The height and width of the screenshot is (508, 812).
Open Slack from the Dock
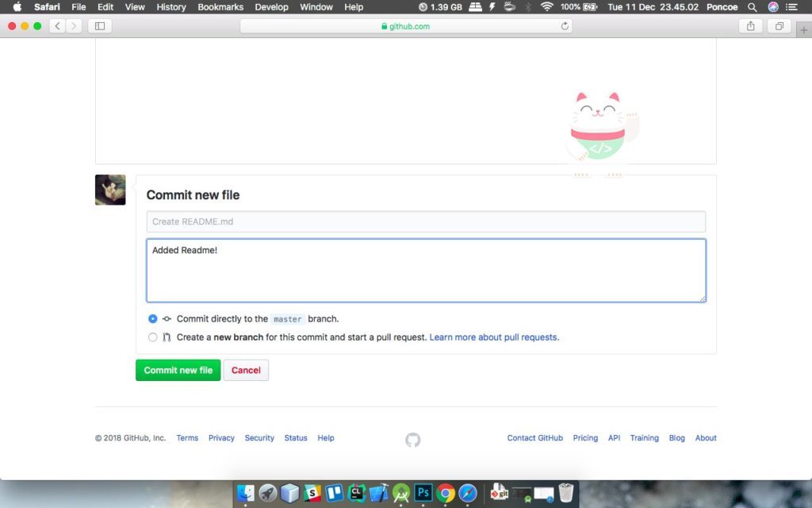click(312, 493)
